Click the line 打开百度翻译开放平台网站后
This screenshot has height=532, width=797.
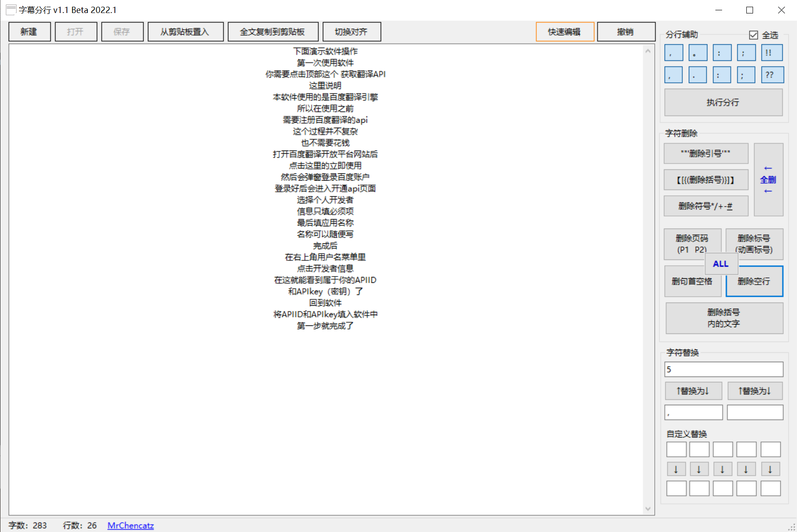click(x=326, y=154)
